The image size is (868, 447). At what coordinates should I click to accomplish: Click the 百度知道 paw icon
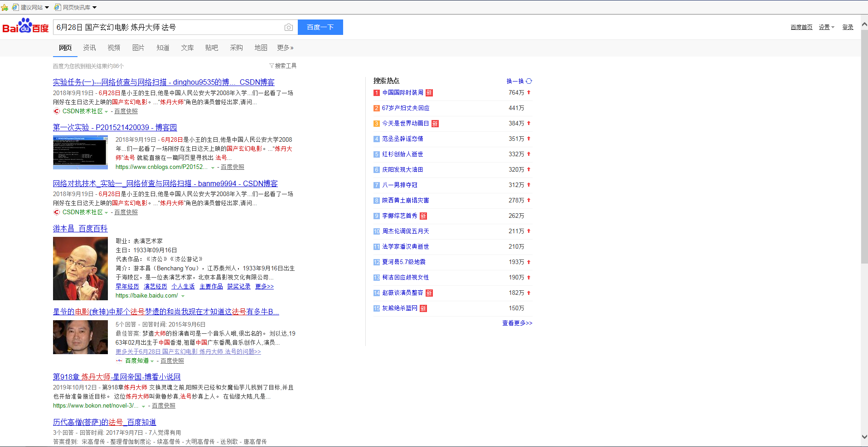pyautogui.click(x=119, y=360)
